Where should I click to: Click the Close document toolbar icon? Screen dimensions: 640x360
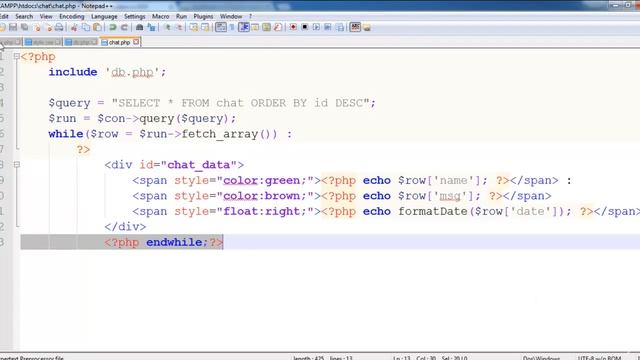click(x=37, y=27)
